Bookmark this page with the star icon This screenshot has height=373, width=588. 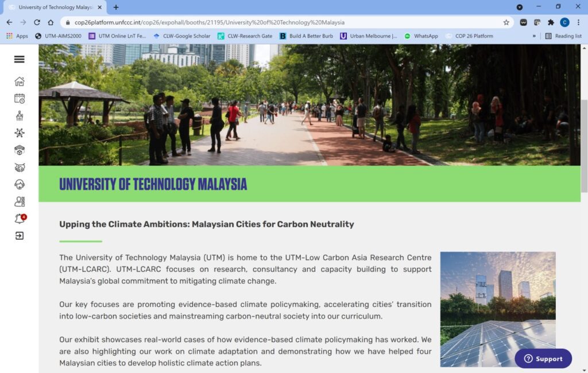pyautogui.click(x=506, y=22)
